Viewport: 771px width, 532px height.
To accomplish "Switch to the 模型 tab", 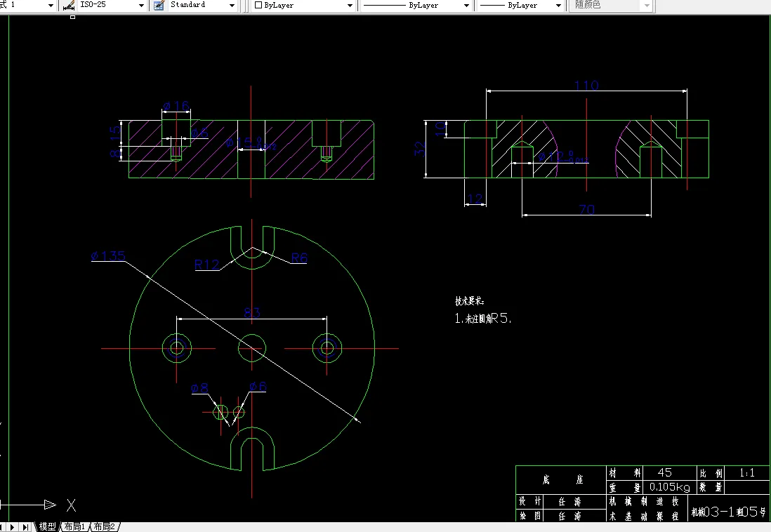I will 47,526.
